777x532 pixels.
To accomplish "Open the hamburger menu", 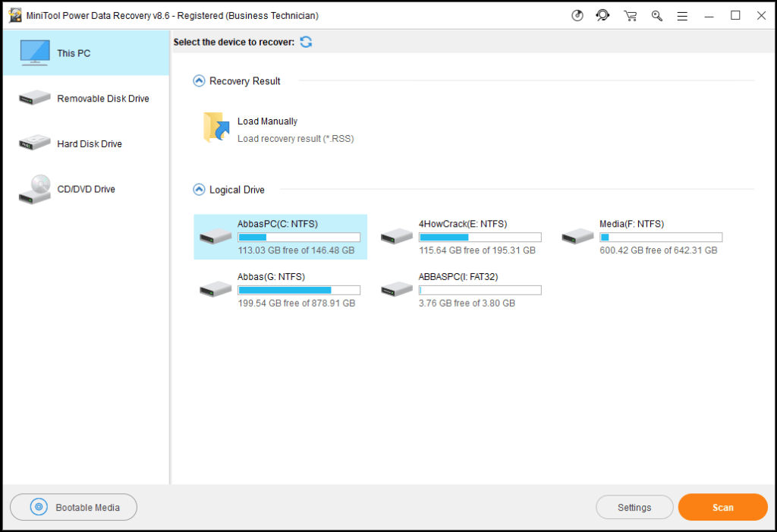I will click(682, 17).
